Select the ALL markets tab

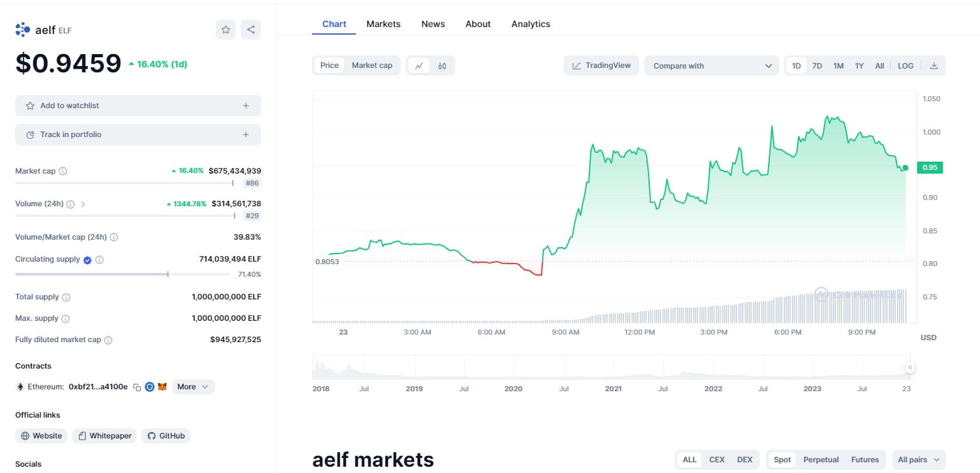pyautogui.click(x=690, y=460)
